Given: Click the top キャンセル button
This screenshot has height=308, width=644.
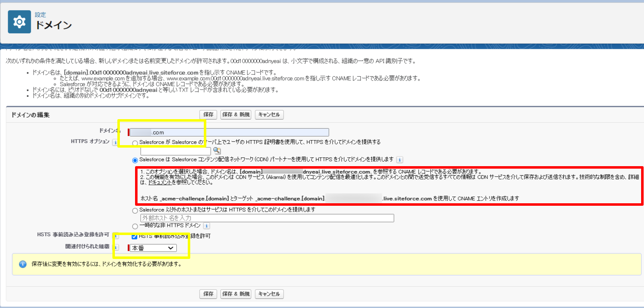Looking at the screenshot, I should tap(269, 115).
